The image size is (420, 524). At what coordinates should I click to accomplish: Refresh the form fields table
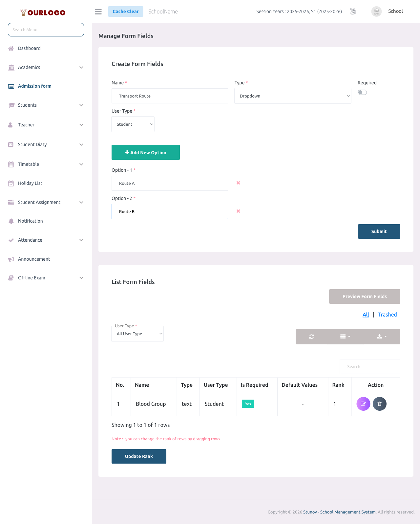pos(311,337)
